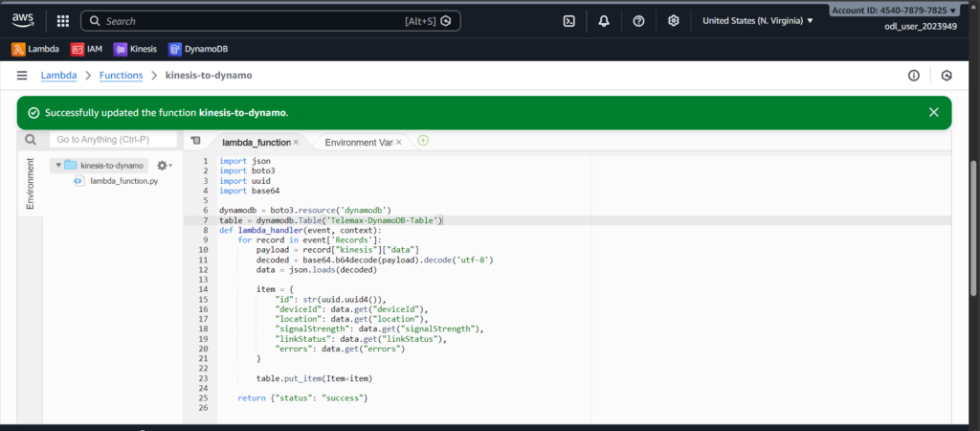The width and height of the screenshot is (980, 431).
Task: Expand the Account ID dropdown
Action: 894,10
